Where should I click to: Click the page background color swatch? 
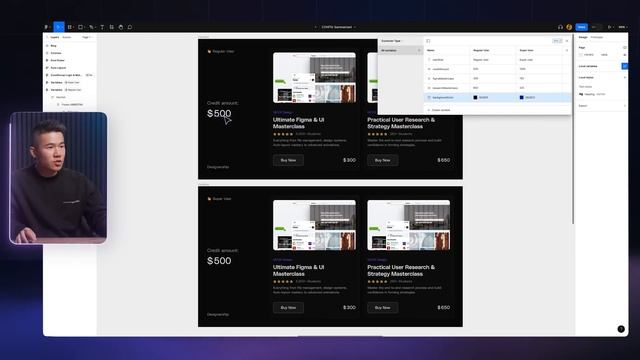[x=580, y=55]
